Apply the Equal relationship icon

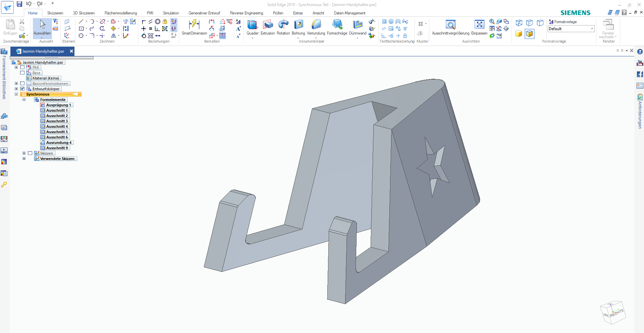tap(151, 29)
